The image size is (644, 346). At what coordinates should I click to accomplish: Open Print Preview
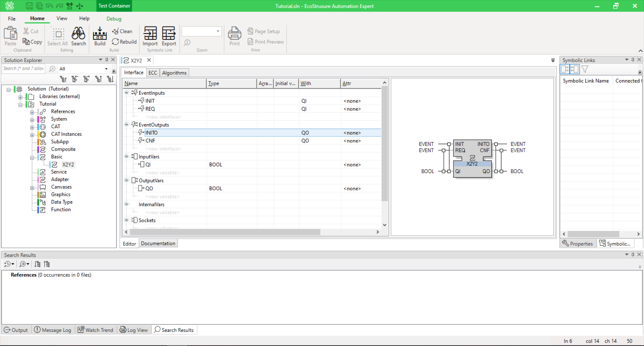coord(266,42)
